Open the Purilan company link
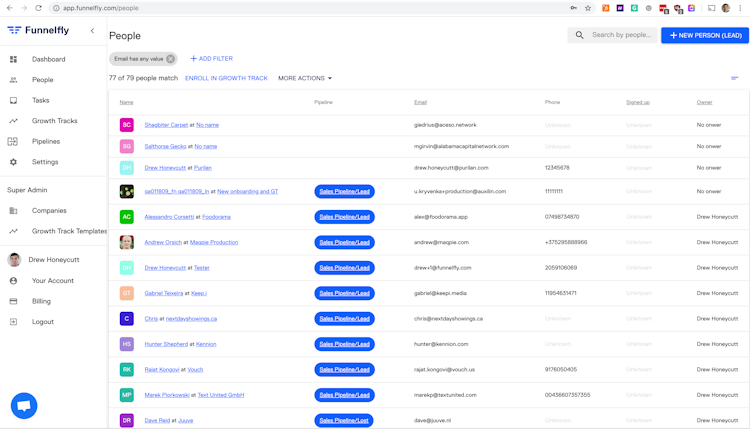This screenshot has height=429, width=750. tap(203, 168)
